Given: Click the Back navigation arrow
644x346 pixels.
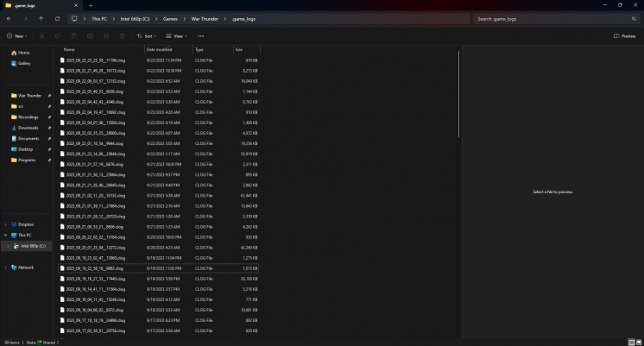Looking at the screenshot, I should [9, 18].
